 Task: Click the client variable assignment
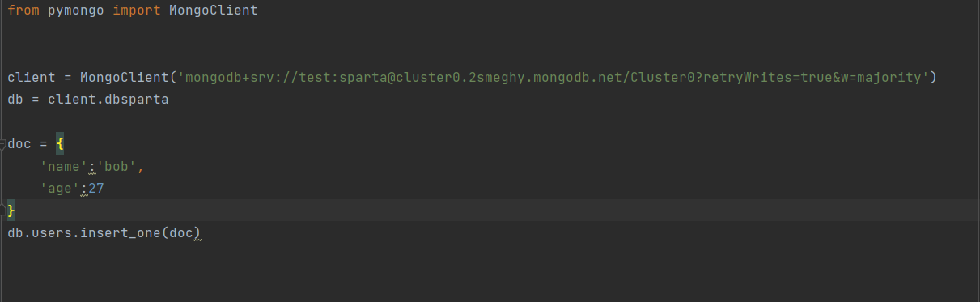pos(32,78)
